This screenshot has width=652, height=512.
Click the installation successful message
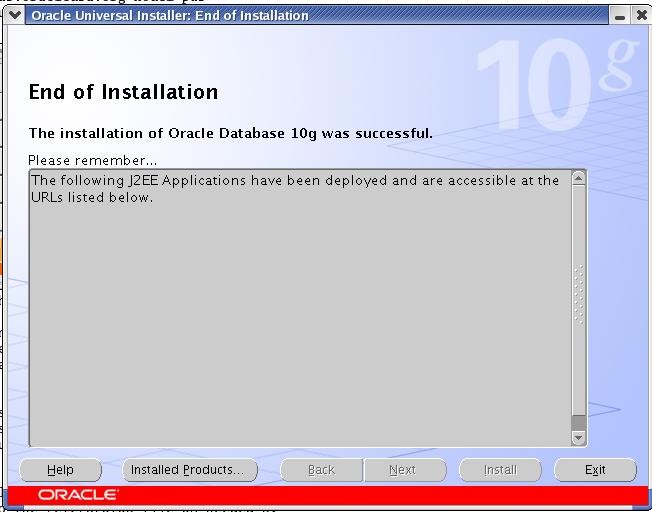point(230,134)
